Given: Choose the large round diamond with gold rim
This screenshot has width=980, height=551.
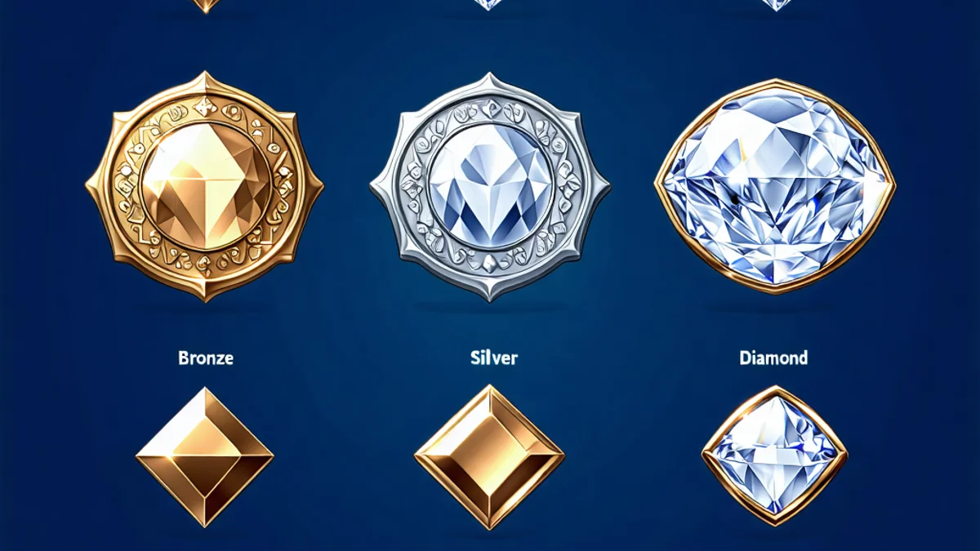Looking at the screenshot, I should tap(775, 186).
